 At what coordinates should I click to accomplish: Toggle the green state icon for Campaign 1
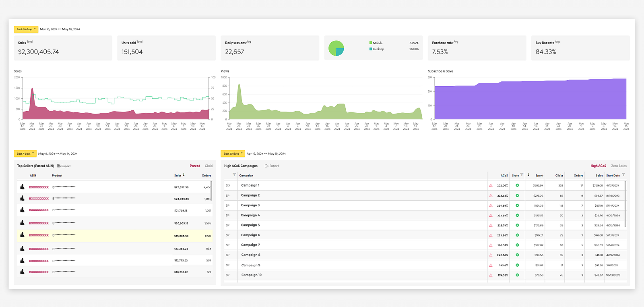pyautogui.click(x=517, y=185)
